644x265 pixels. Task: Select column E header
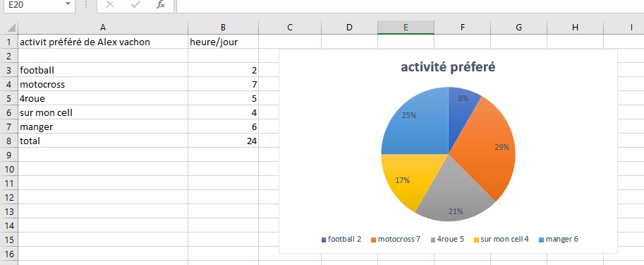pyautogui.click(x=406, y=28)
